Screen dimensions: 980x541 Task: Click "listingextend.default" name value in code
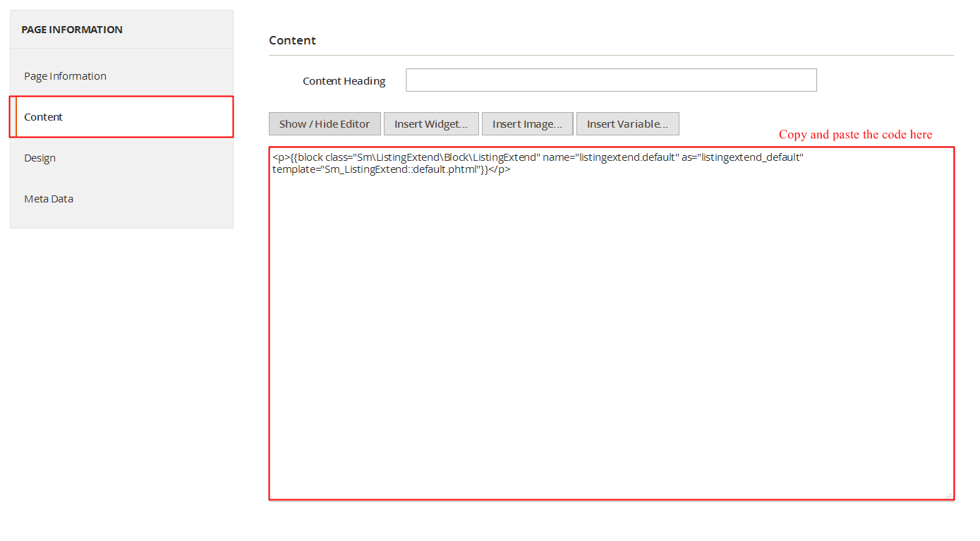626,158
